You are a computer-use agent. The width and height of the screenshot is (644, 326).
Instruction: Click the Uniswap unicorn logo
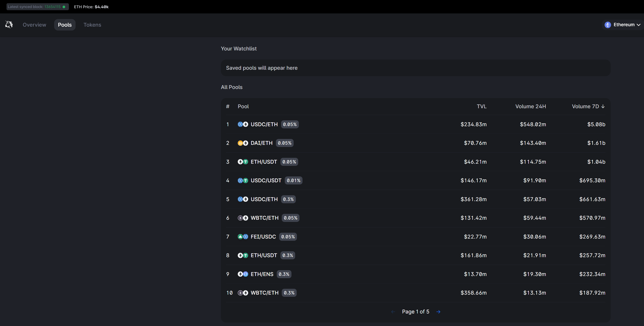click(x=9, y=24)
